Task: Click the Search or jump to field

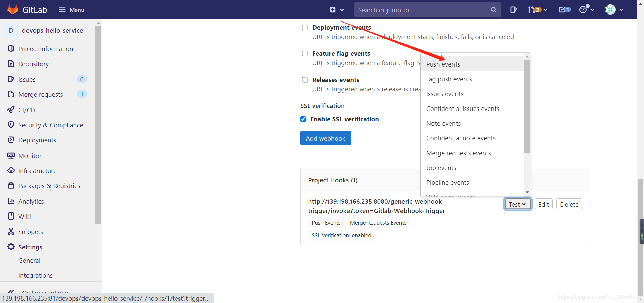Action: coord(423,10)
